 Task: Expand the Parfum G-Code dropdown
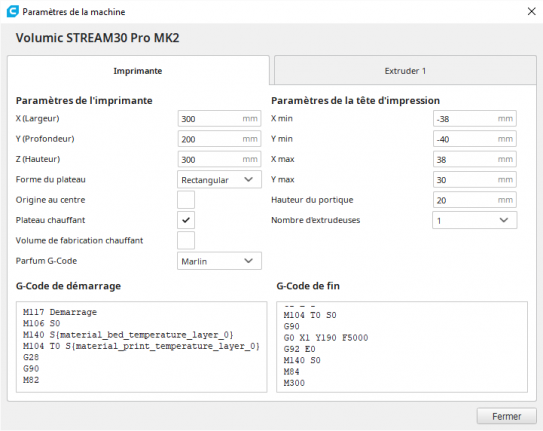[219, 261]
